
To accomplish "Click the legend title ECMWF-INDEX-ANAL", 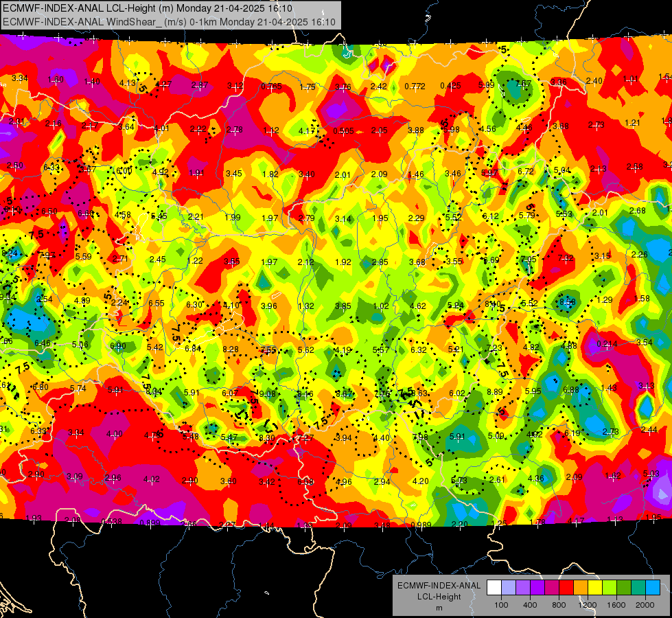I will [x=439, y=586].
